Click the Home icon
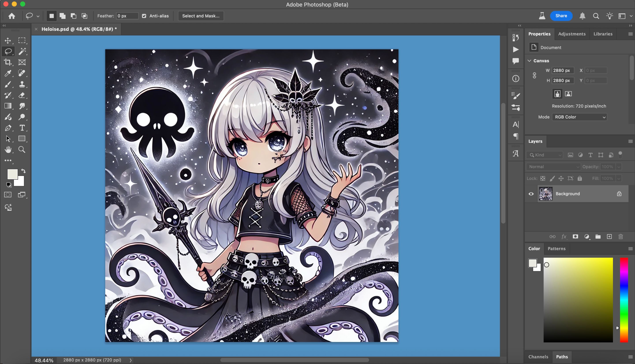This screenshot has width=635, height=364. (x=11, y=16)
